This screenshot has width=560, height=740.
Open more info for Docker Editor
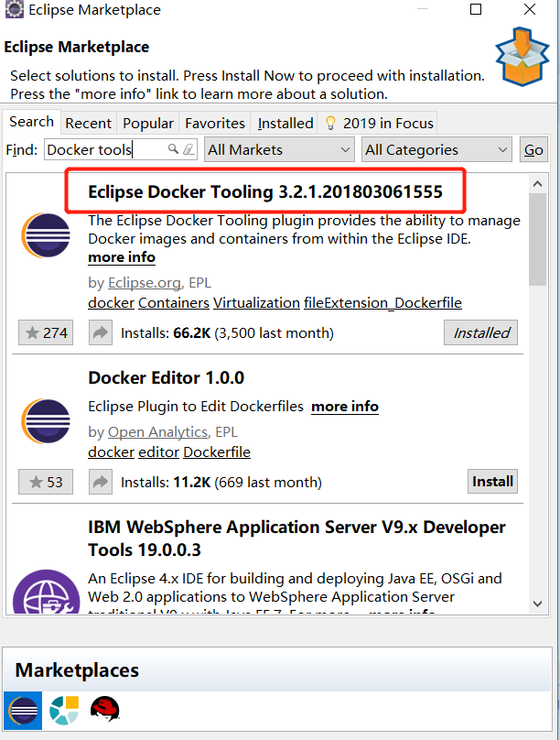345,407
